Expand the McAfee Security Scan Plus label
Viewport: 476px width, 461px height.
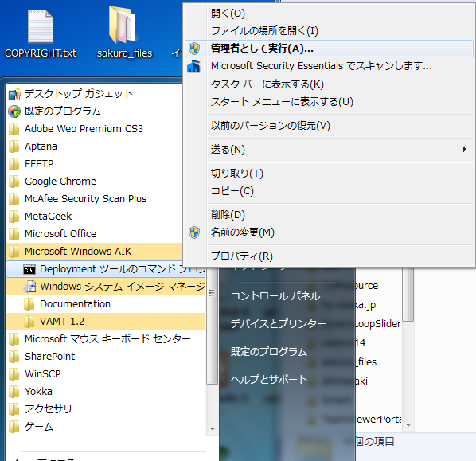86,199
